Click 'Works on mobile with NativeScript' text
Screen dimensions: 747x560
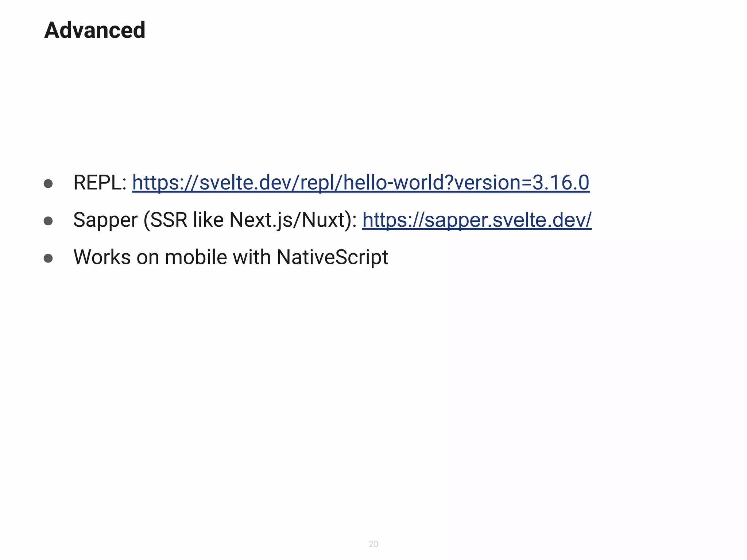click(x=231, y=257)
